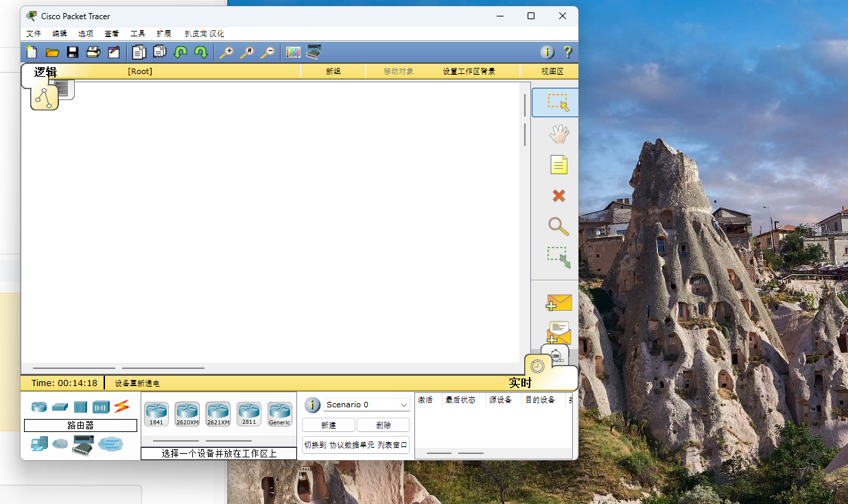Select the Custom Made Devices category
Image resolution: width=848 pixels, height=504 pixels.
[x=83, y=444]
